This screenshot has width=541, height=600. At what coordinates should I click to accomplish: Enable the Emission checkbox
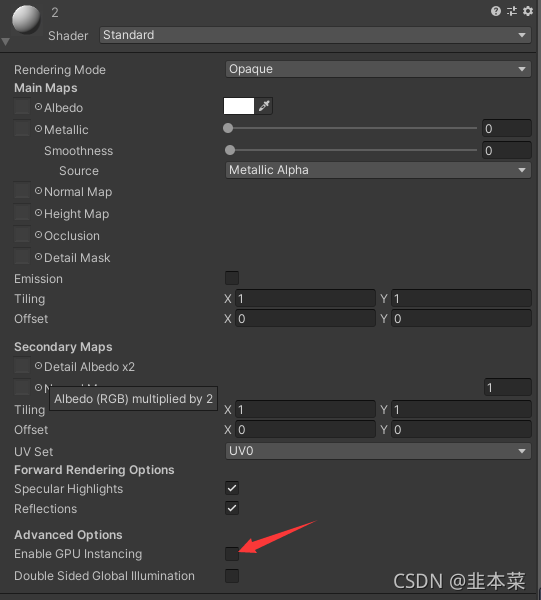(232, 278)
